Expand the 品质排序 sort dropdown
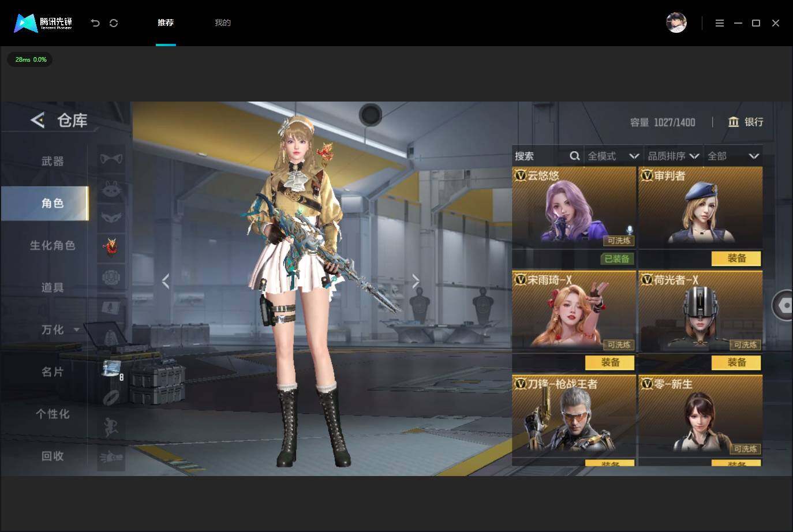 [674, 156]
